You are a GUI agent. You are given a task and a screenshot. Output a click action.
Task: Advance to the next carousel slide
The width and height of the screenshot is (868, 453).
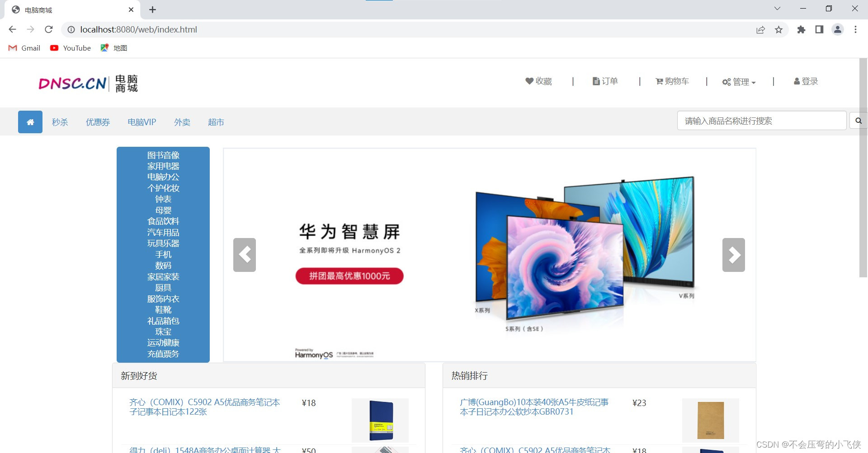(x=733, y=255)
